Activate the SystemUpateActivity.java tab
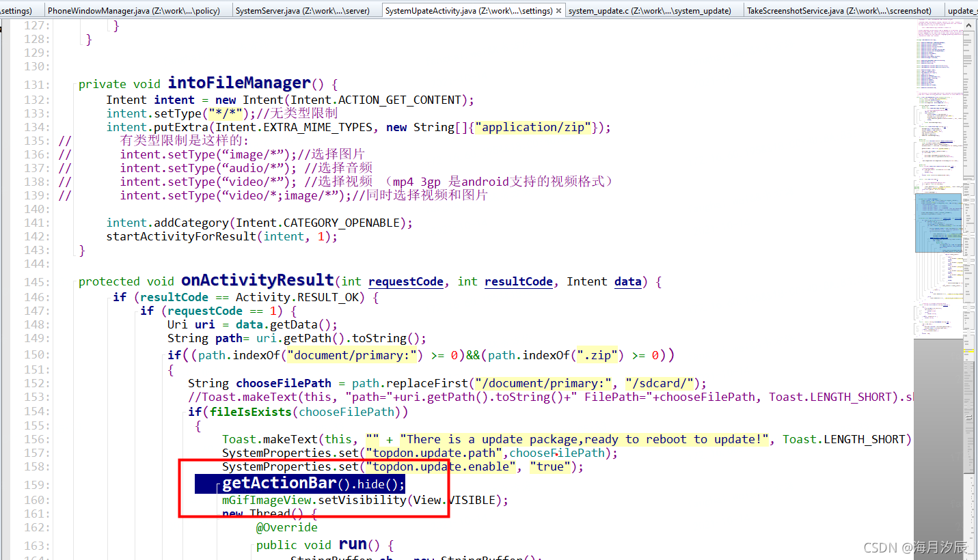This screenshot has height=560, width=978. [x=465, y=11]
